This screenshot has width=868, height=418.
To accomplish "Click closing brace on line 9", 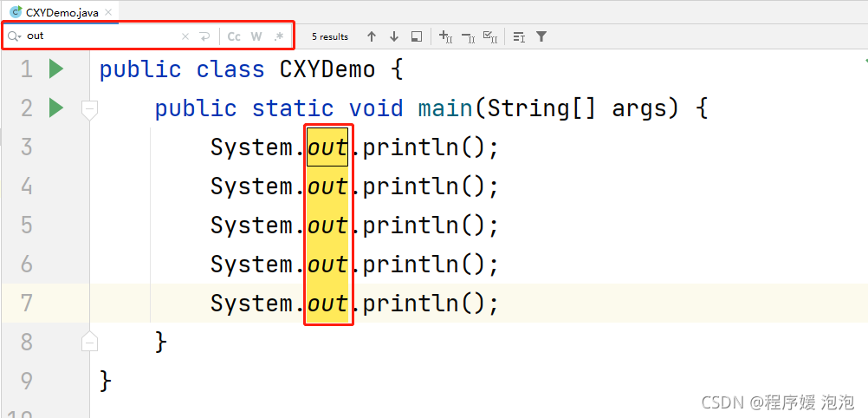I will coord(106,381).
